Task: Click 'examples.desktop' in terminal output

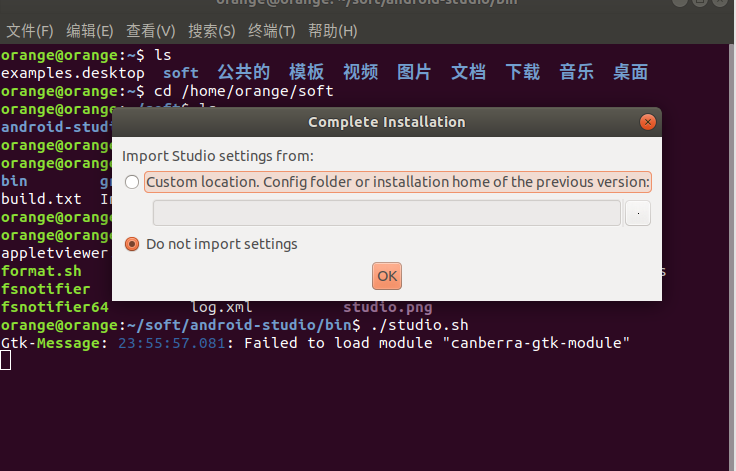Action: point(73,73)
